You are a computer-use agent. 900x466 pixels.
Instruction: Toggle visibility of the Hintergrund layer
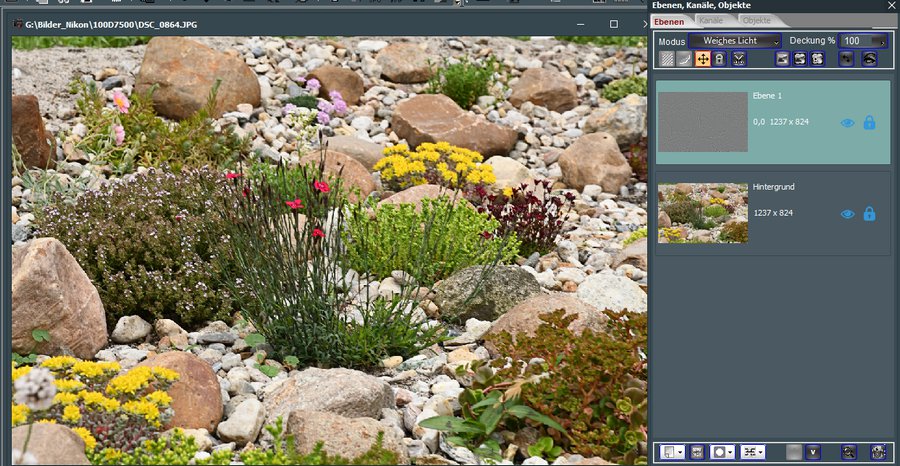[847, 214]
